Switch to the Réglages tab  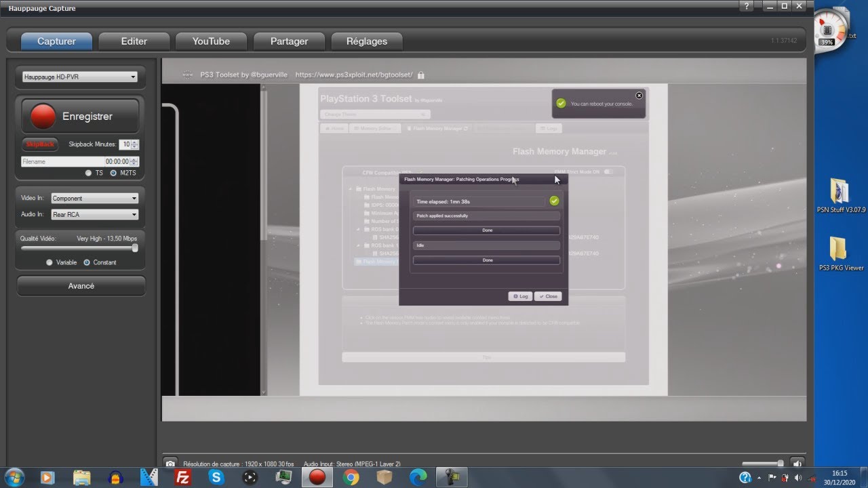(x=367, y=41)
